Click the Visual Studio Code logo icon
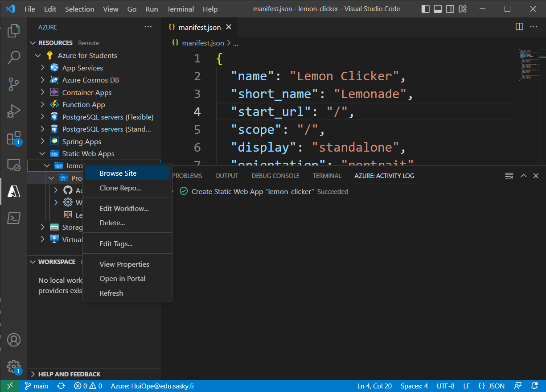 10,9
